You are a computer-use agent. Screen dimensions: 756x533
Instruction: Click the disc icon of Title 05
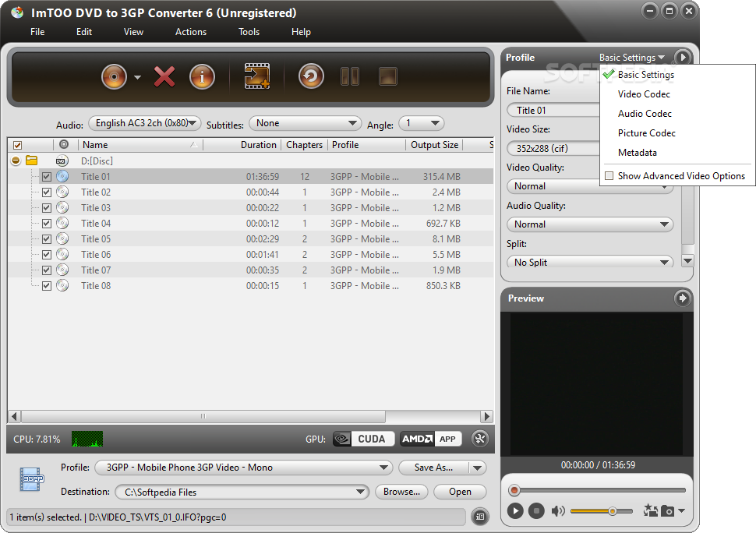(x=62, y=238)
